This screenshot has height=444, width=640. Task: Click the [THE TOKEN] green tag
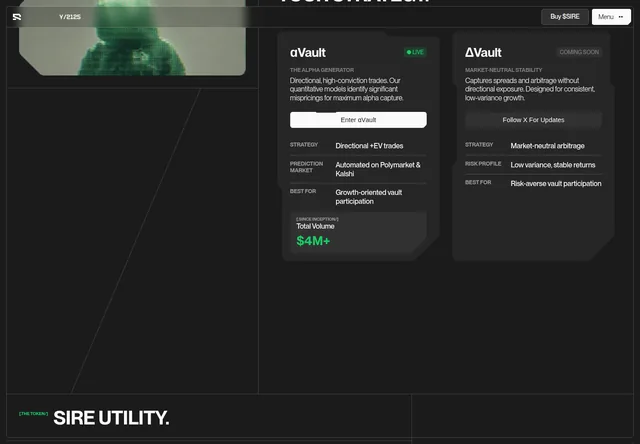coord(33,414)
